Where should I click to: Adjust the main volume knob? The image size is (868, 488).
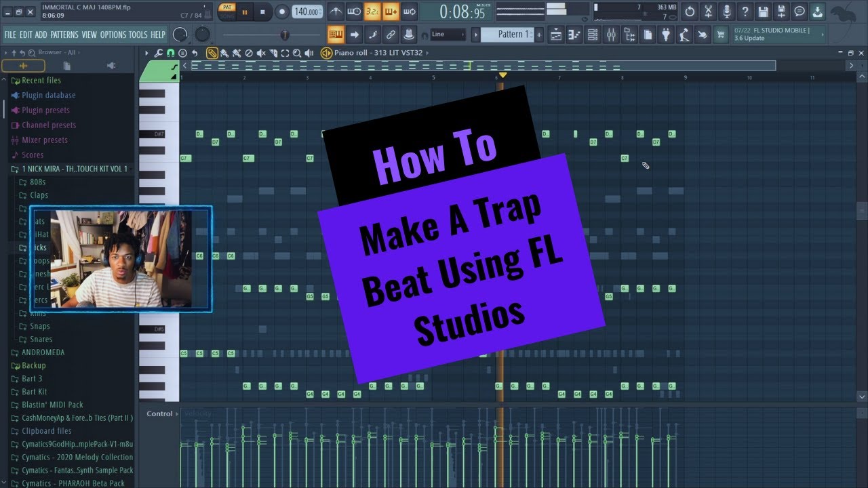pyautogui.click(x=180, y=35)
